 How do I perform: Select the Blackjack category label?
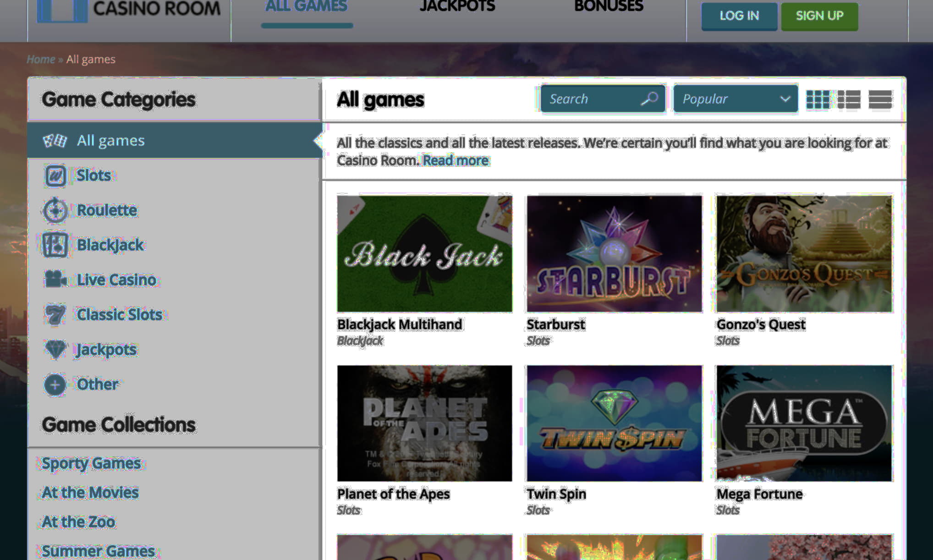point(110,245)
